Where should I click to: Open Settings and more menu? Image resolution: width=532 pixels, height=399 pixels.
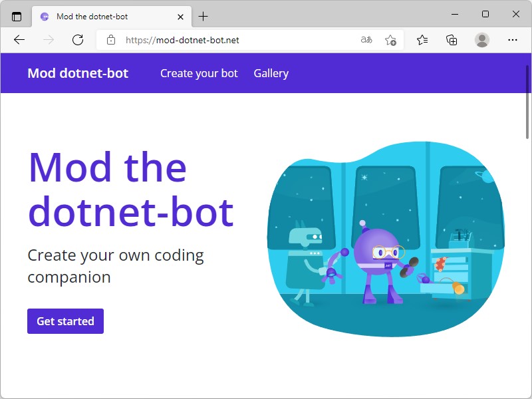(x=512, y=40)
